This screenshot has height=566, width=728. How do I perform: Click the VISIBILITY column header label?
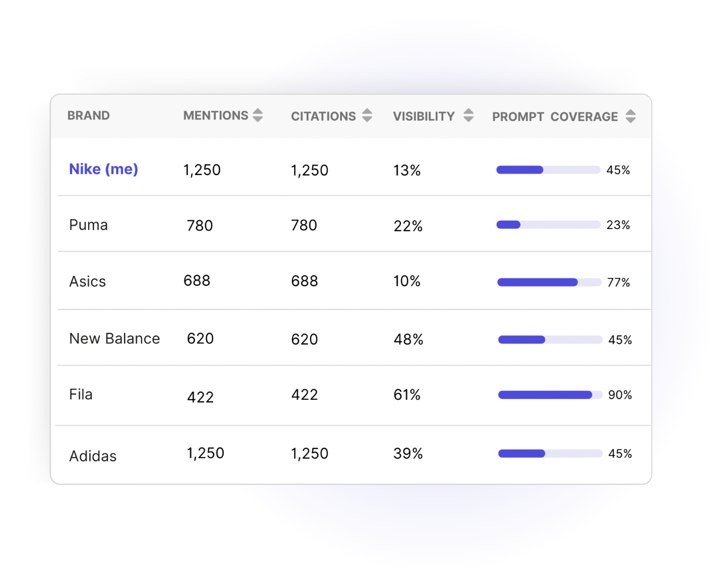click(424, 116)
